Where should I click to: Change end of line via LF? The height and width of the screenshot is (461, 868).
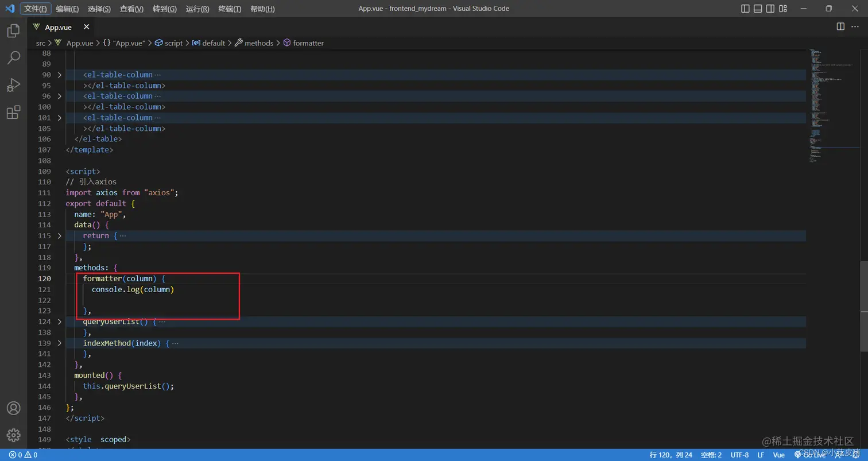pyautogui.click(x=761, y=455)
